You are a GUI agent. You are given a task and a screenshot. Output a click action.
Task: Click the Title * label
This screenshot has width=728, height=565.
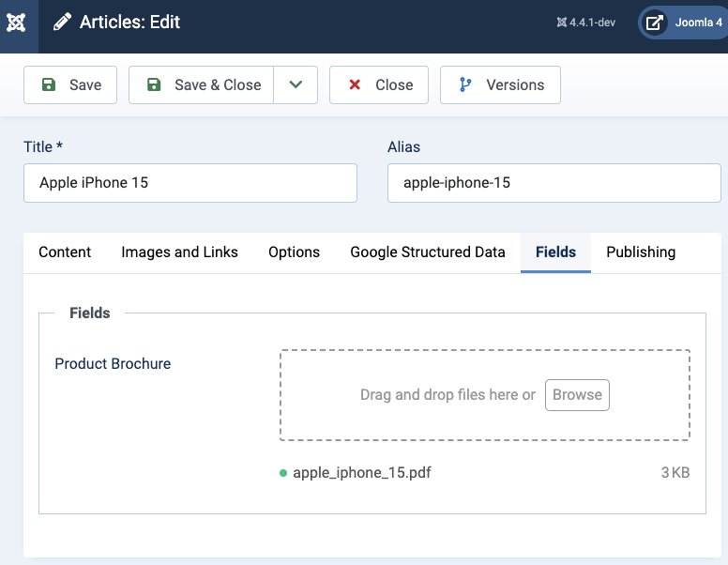[43, 146]
